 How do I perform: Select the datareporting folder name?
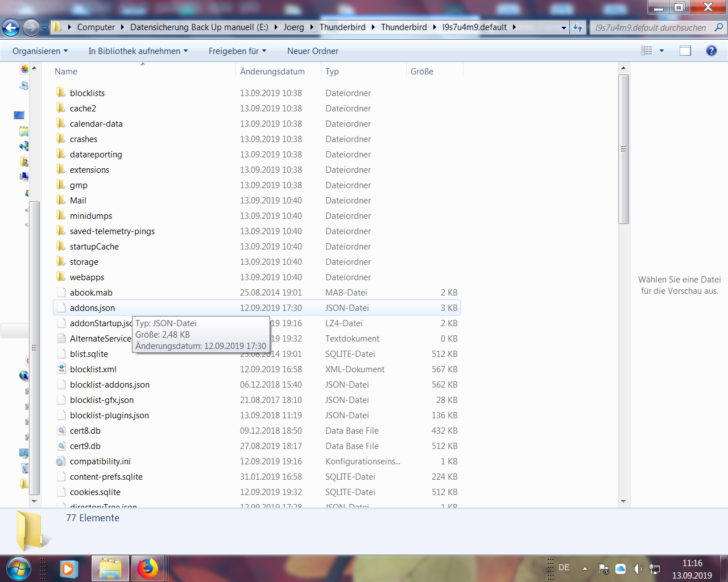point(96,154)
